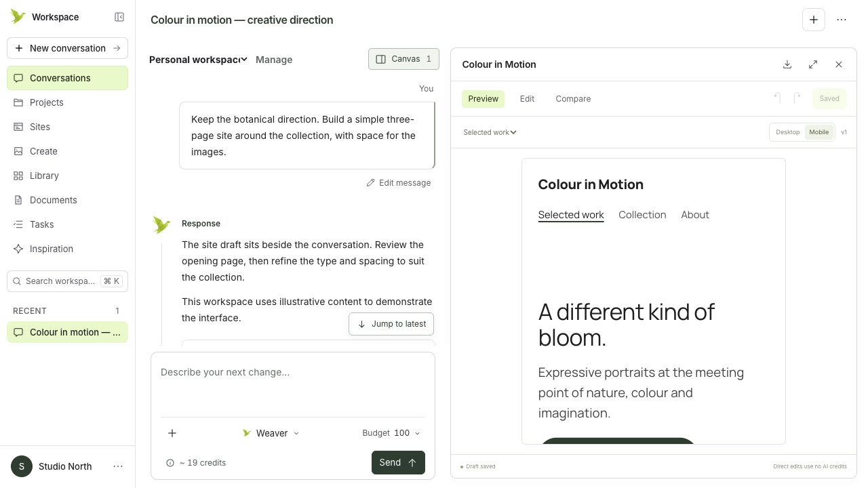This screenshot has width=868, height=488.
Task: Click the Saved button in canvas
Action: pyautogui.click(x=829, y=98)
